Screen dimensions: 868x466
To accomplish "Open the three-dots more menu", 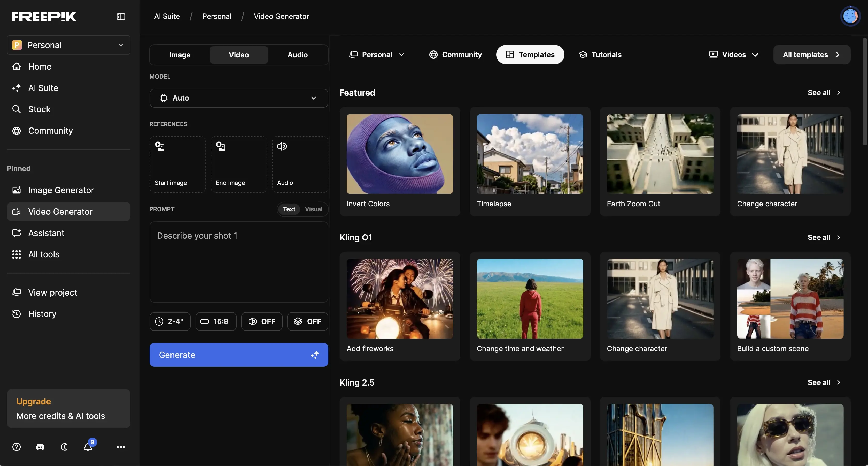I will [x=121, y=447].
